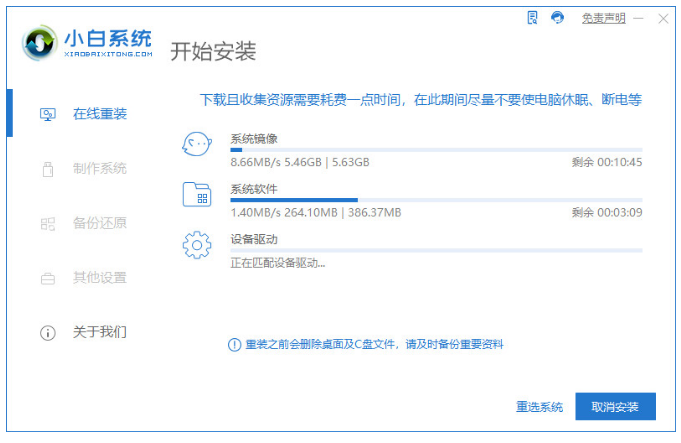Click the 剩余 00:03:09 remaining time
The height and width of the screenshot is (443, 681).
point(607,213)
